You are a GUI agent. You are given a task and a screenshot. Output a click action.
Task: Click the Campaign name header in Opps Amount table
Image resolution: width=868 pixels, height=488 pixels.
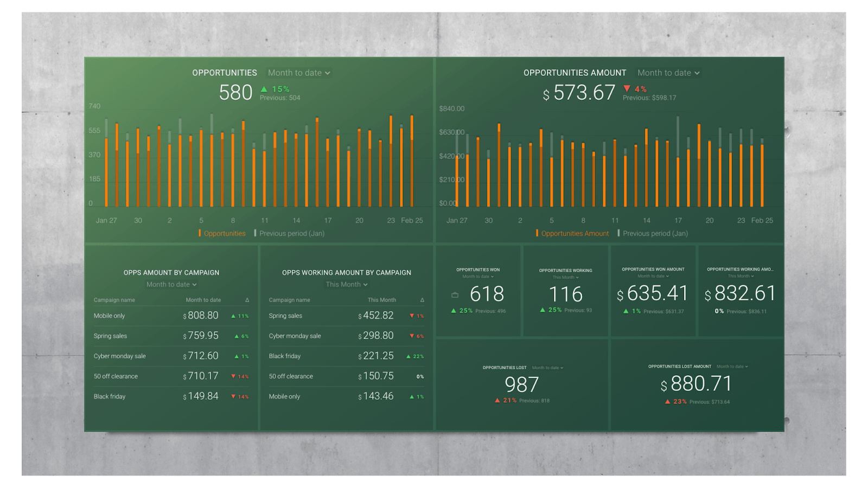[114, 300]
